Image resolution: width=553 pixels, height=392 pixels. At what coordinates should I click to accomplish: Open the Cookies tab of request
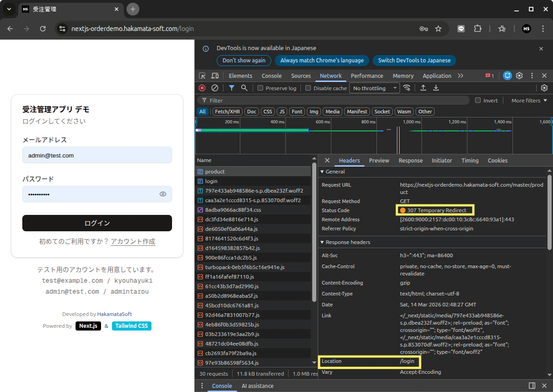pyautogui.click(x=497, y=160)
